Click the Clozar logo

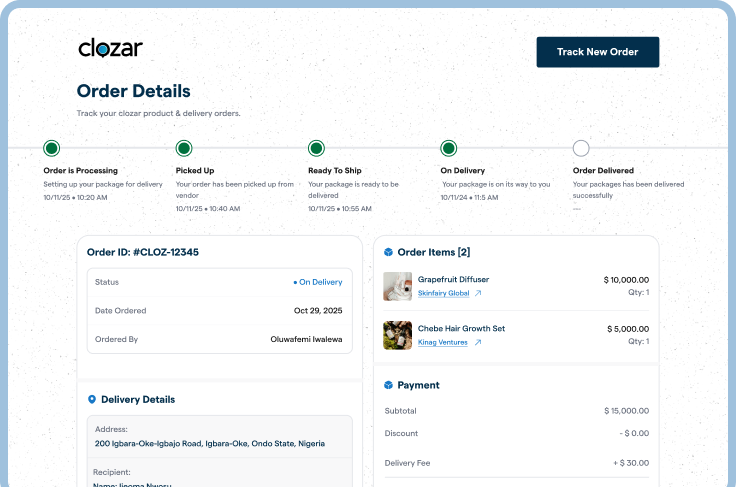[x=110, y=48]
